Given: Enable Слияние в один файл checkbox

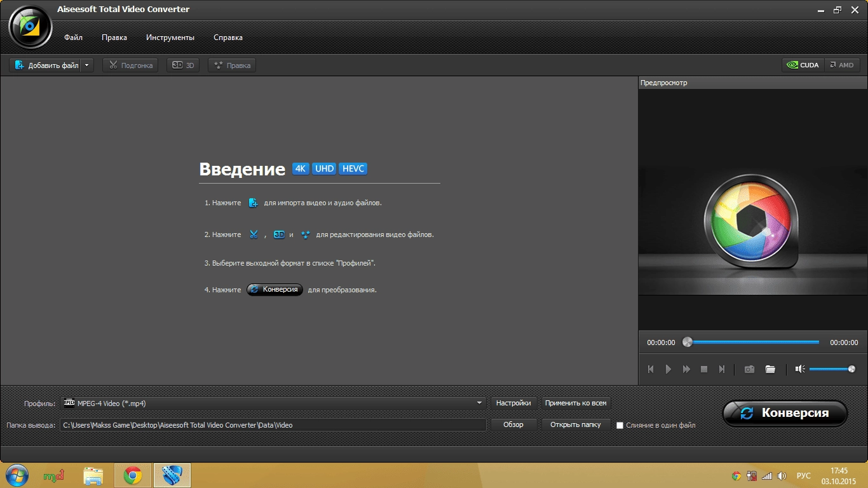Looking at the screenshot, I should [620, 425].
